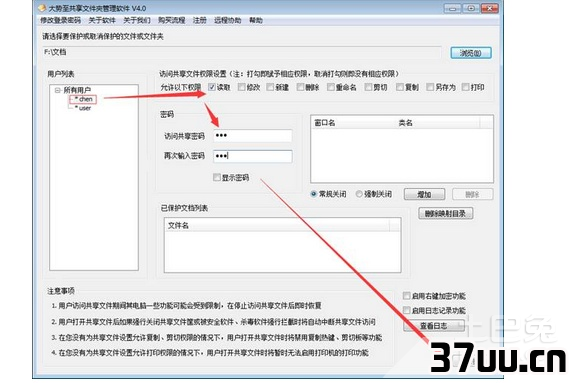Click the 窗口名 column header
This screenshot has height=383, width=579.
tap(353, 123)
